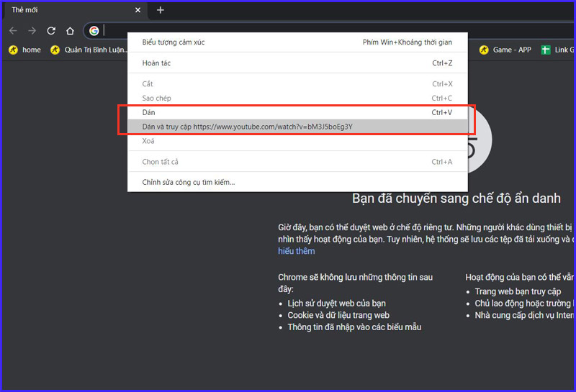
Task: Click the text 'Lịch sử duyệt web của bạn'
Action: [336, 304]
